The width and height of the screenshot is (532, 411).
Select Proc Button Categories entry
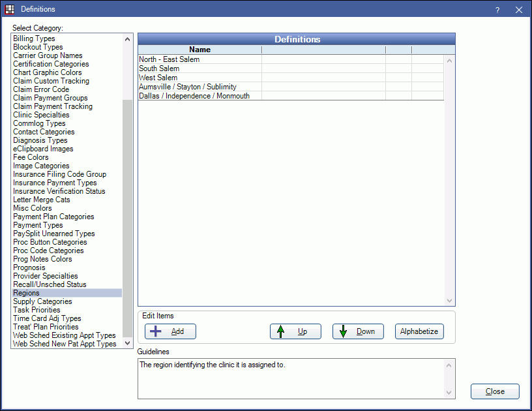[67, 242]
